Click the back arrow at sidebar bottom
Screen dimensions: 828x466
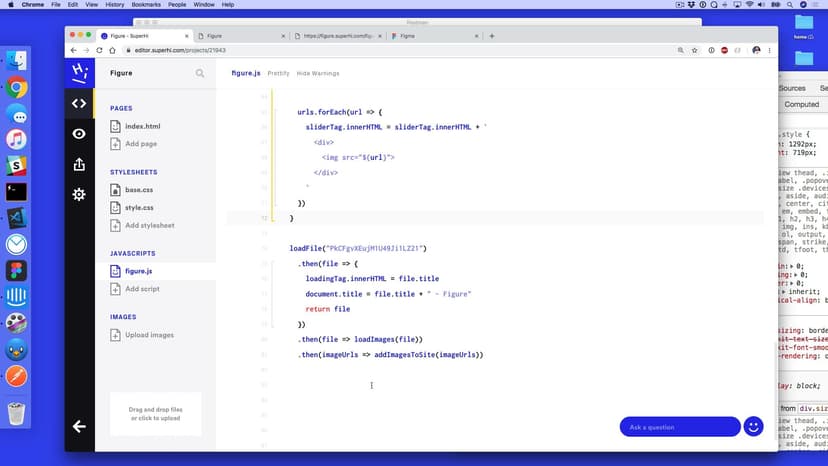pyautogui.click(x=79, y=426)
